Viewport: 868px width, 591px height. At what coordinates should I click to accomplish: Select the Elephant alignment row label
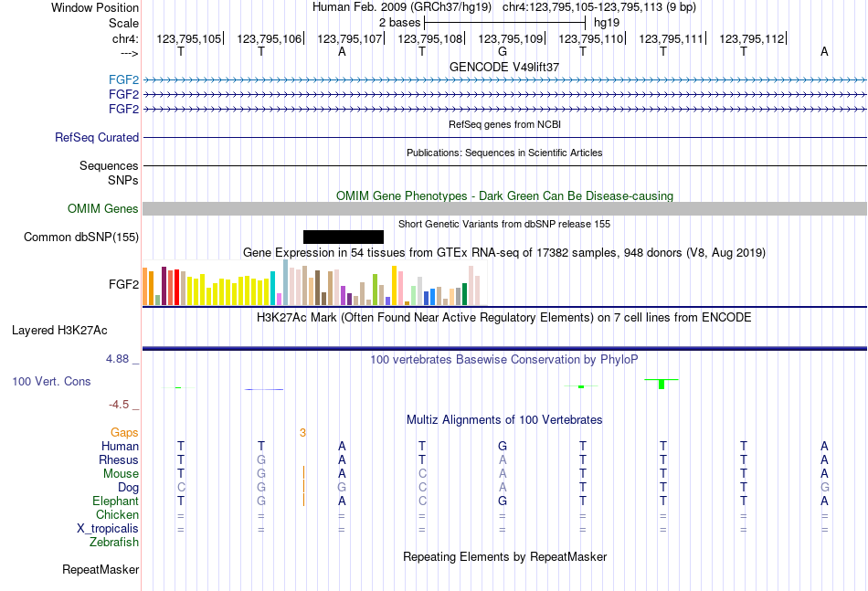click(x=116, y=501)
